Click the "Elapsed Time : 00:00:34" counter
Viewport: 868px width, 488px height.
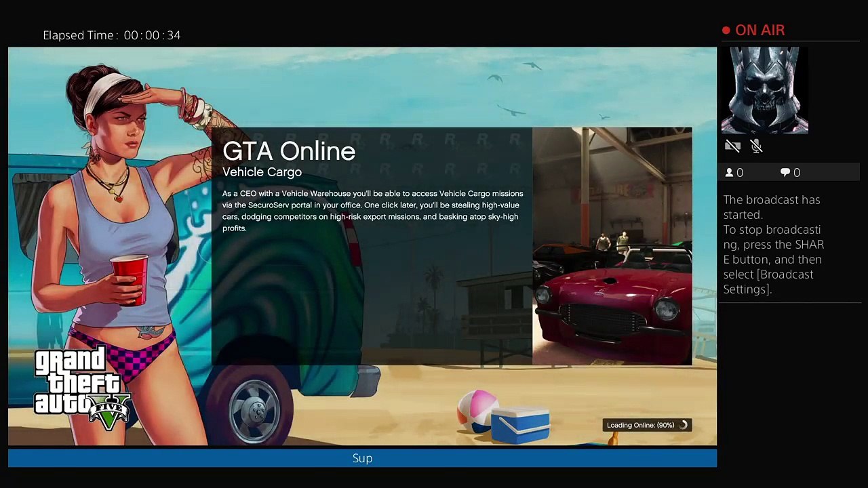point(112,35)
